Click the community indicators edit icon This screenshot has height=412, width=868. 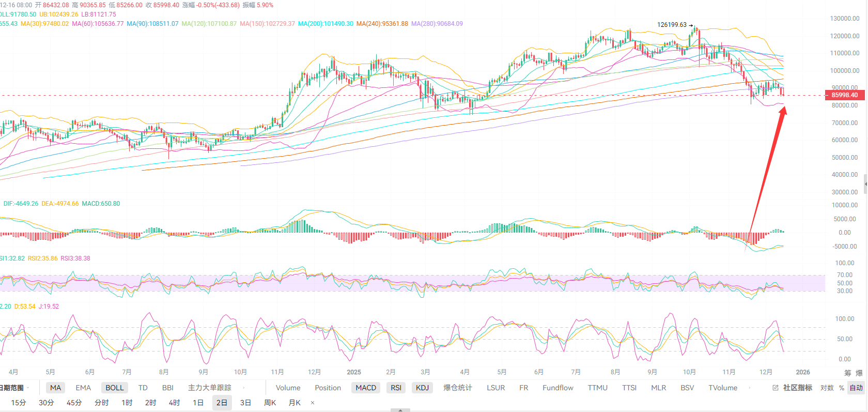[x=775, y=388]
